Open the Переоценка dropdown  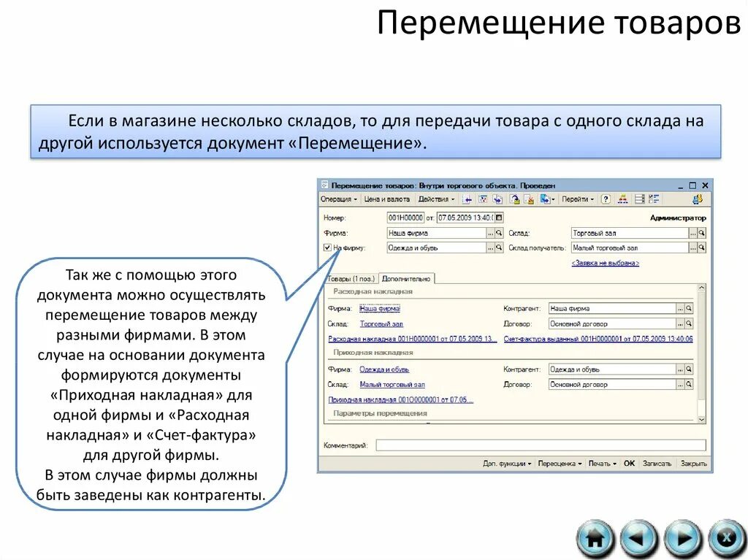(x=560, y=464)
